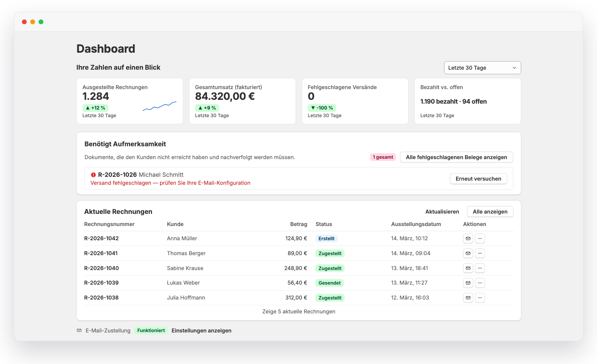Open more actions for R-2026-1039

(x=480, y=283)
